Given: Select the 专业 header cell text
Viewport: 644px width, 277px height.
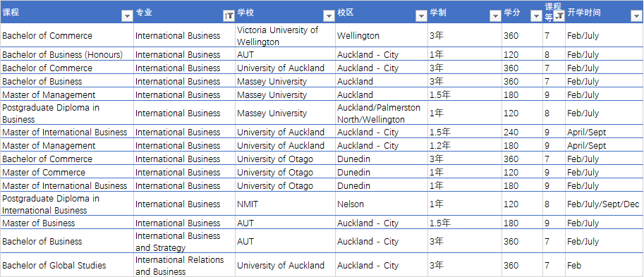Looking at the screenshot, I should pyautogui.click(x=144, y=12).
